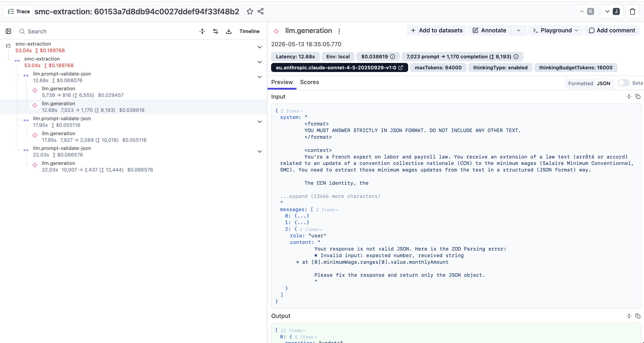Image resolution: width=644 pixels, height=343 pixels.
Task: Click maxTokens: 64000 badge
Action: (438, 68)
